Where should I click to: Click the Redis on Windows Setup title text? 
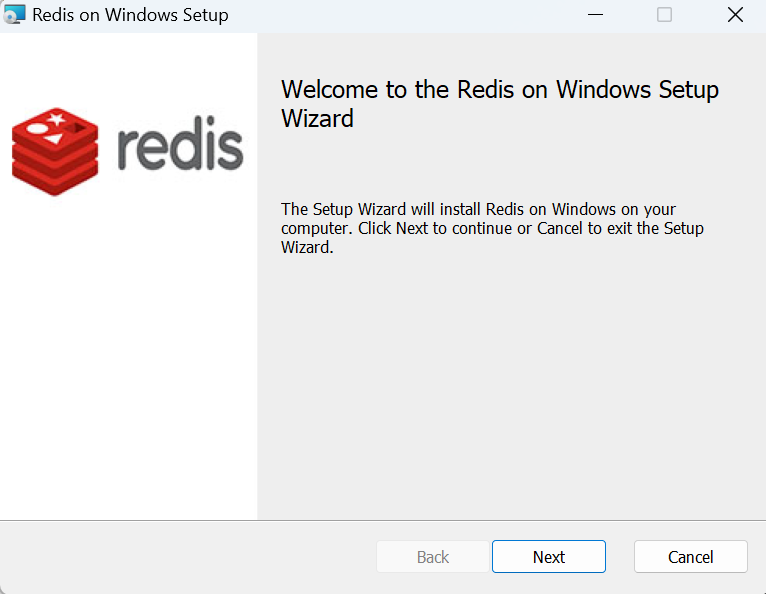130,15
